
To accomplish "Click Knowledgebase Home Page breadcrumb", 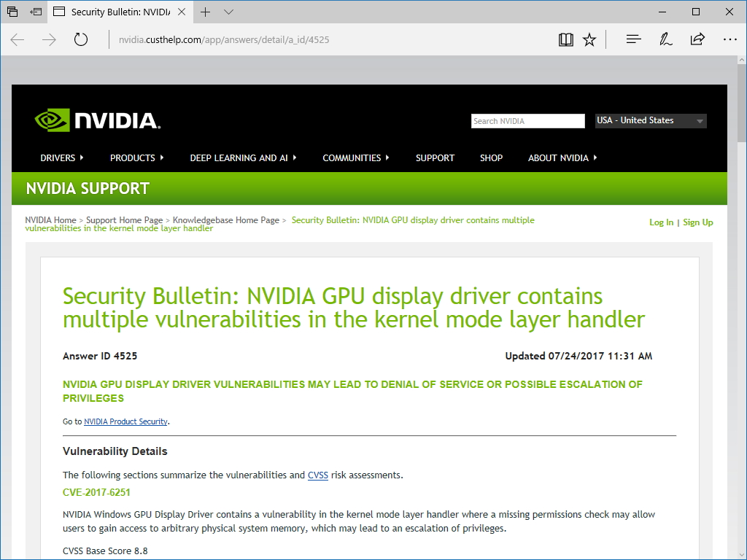I will tap(226, 220).
